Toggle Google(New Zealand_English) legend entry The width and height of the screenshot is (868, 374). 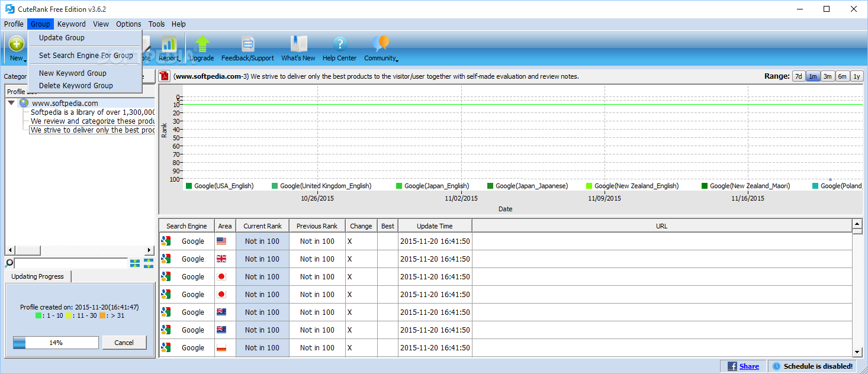632,186
